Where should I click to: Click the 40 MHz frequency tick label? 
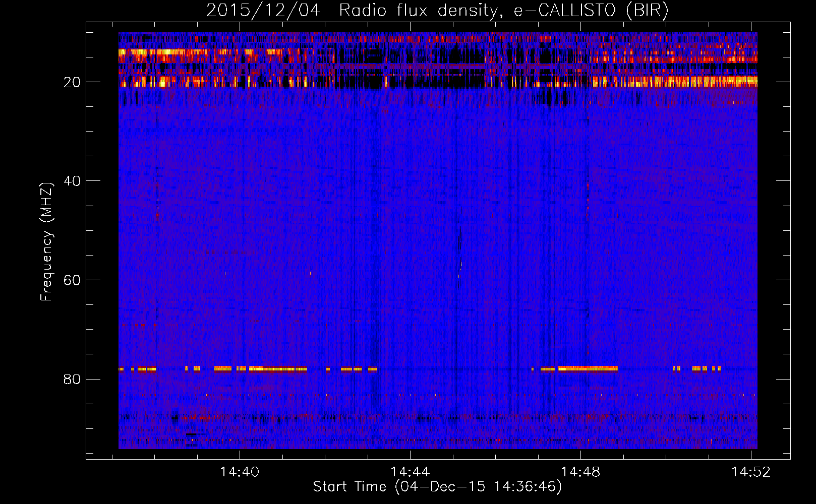[x=72, y=181]
